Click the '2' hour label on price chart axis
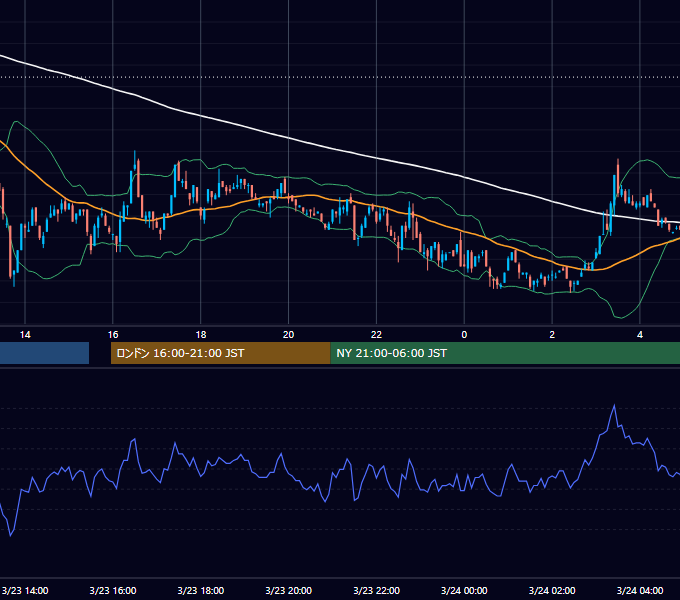This screenshot has height=600, width=680. (x=552, y=335)
